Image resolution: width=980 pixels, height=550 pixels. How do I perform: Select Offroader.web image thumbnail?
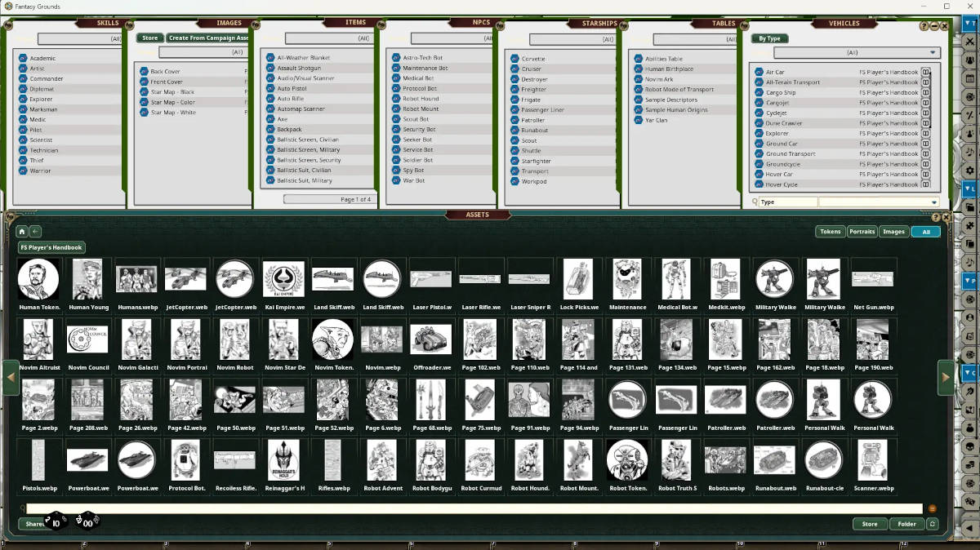point(430,339)
